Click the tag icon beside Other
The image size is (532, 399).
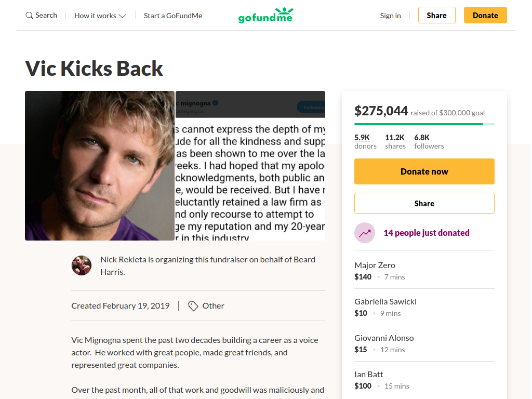(193, 306)
